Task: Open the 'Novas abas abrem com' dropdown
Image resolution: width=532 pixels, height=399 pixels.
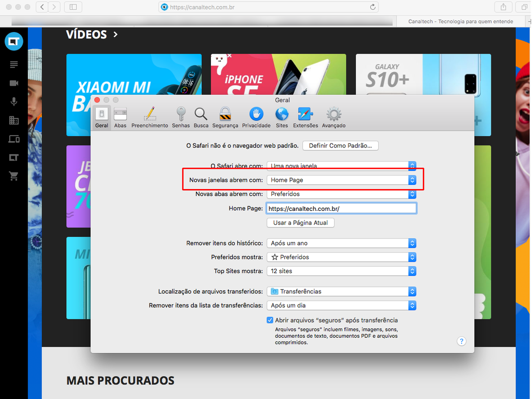Action: pyautogui.click(x=341, y=194)
